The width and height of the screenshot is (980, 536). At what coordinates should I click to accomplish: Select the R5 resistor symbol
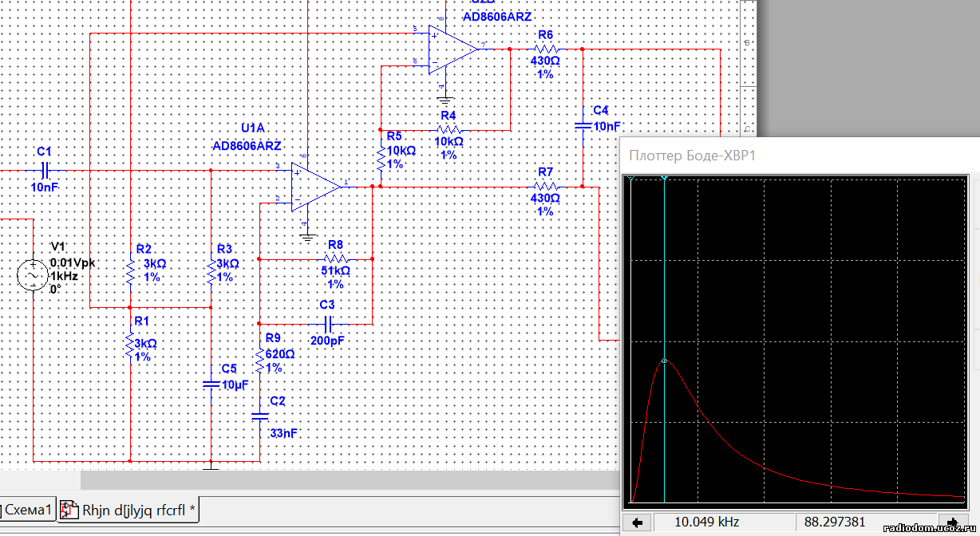tap(381, 160)
